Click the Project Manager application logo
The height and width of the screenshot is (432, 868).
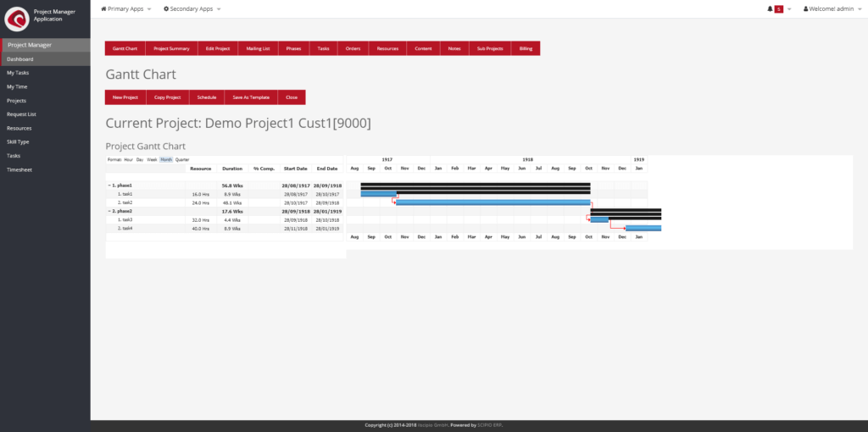17,18
